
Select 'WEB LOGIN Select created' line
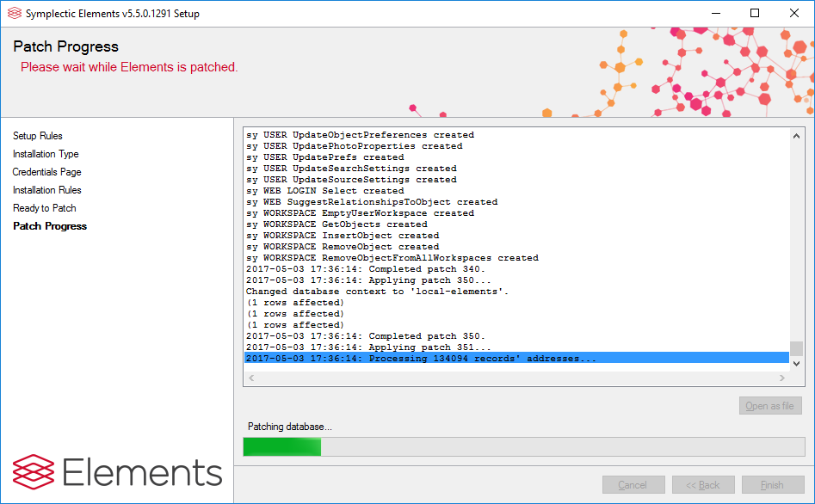pyautogui.click(x=324, y=191)
